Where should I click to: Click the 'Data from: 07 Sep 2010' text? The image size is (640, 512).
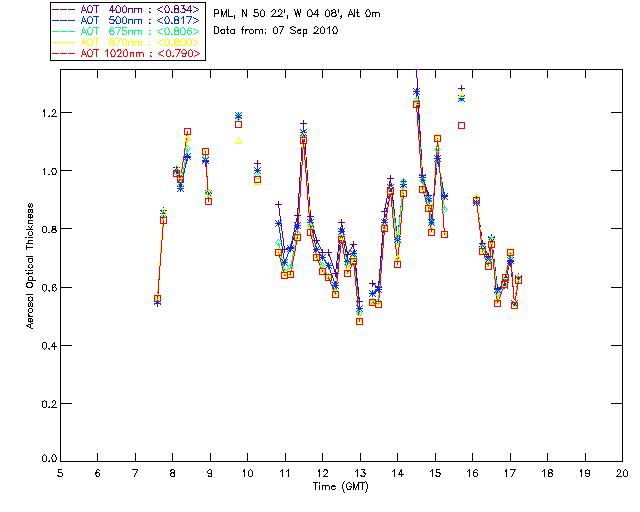[x=276, y=31]
